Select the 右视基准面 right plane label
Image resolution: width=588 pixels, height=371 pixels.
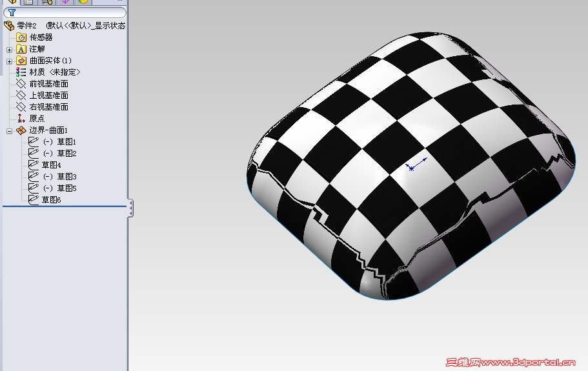pyautogui.click(x=49, y=107)
